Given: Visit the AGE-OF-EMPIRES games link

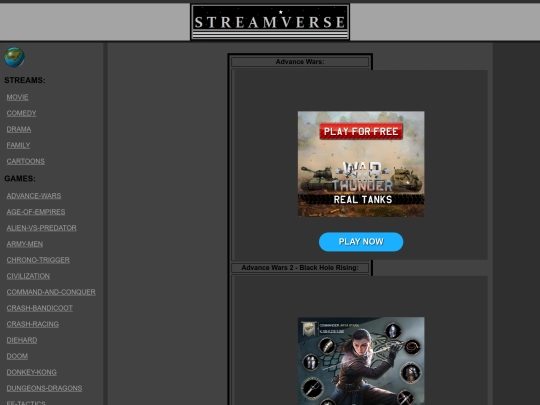Looking at the screenshot, I should coord(36,212).
